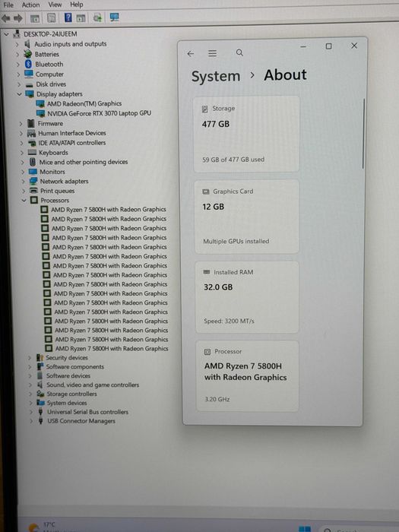Toggle the Show/Hide Action Pane toolbar icon
Screen dimensions: 399x532
(81, 17)
